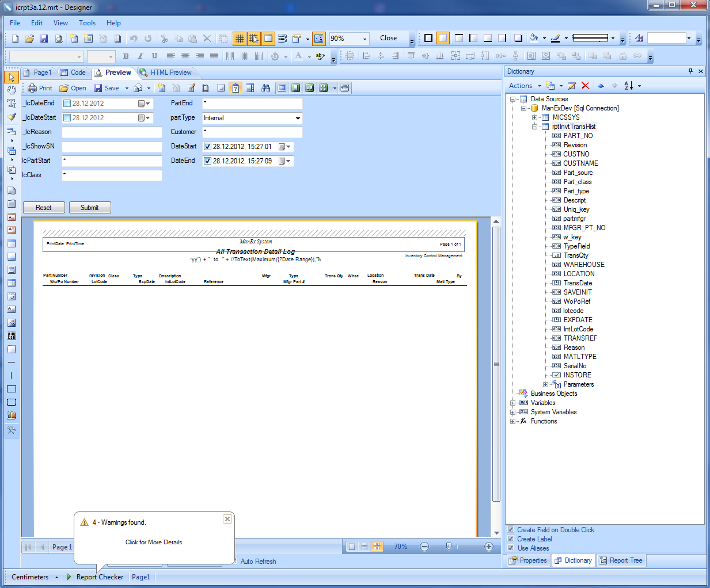Viewport: 710px width, 588px height.
Task: Click the Customer input field
Action: [252, 132]
